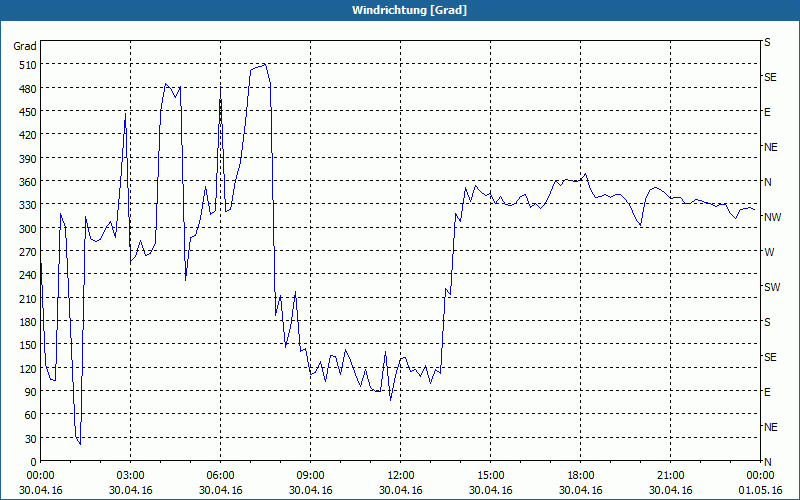Click the 09:00 time label on x-axis
Image resolution: width=800 pixels, height=500 pixels.
point(310,476)
